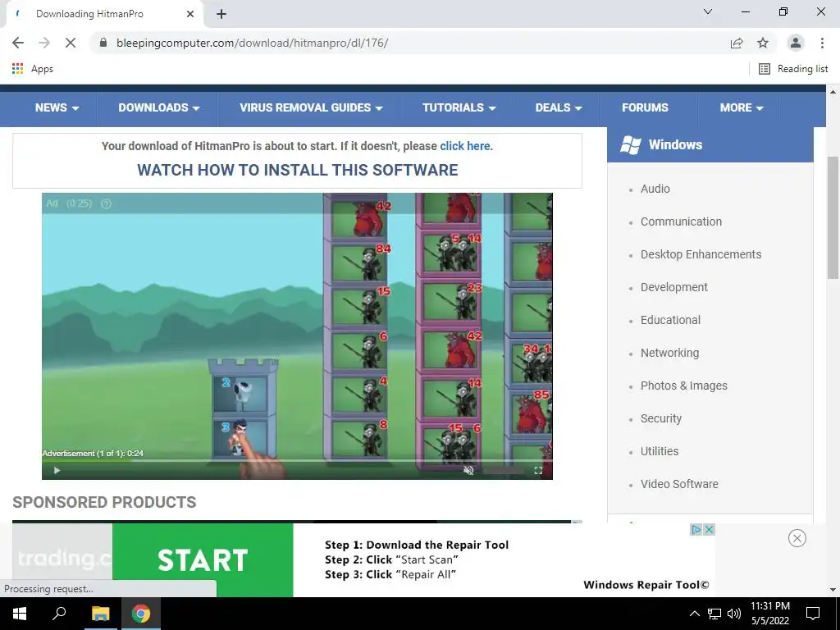Screen dimensions: 840x630
Task: Open the Chrome profile avatar
Action: [x=796, y=43]
